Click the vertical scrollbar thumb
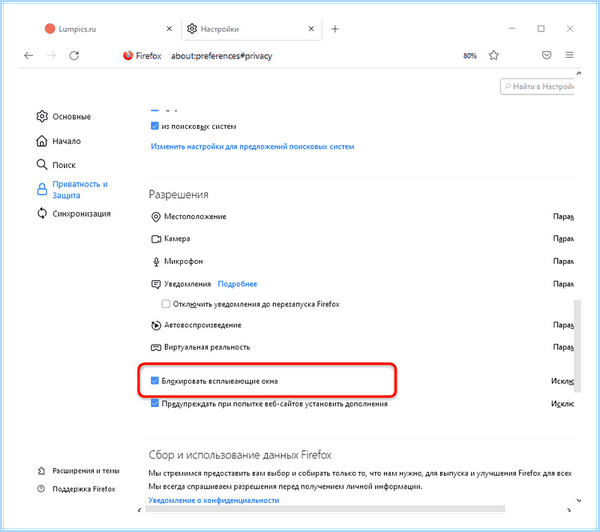600x532 pixels. tap(577, 346)
